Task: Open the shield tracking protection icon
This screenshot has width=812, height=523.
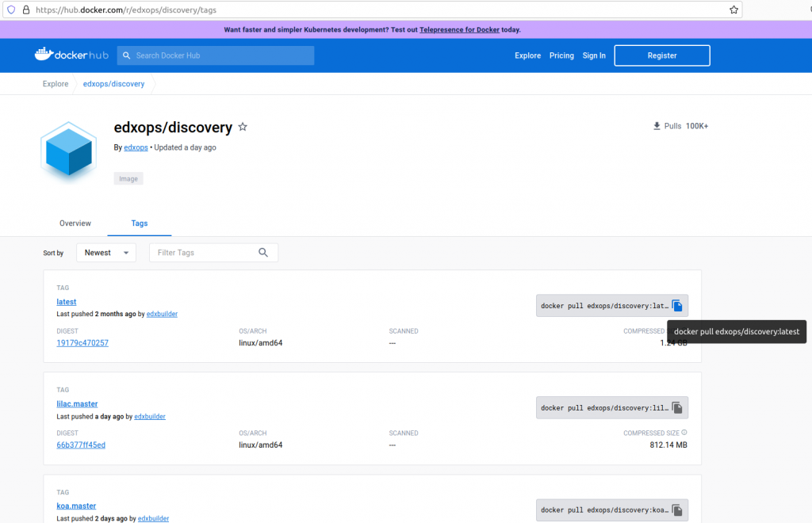Action: pos(11,10)
